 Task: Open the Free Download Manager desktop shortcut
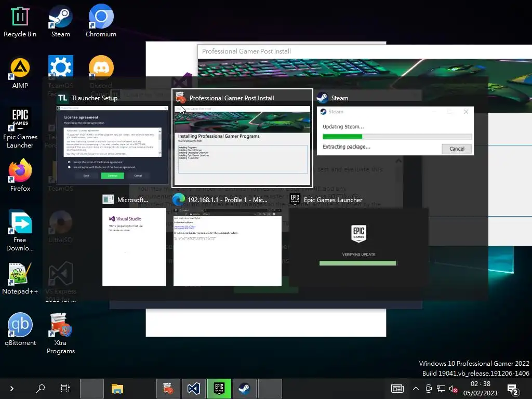(x=20, y=231)
